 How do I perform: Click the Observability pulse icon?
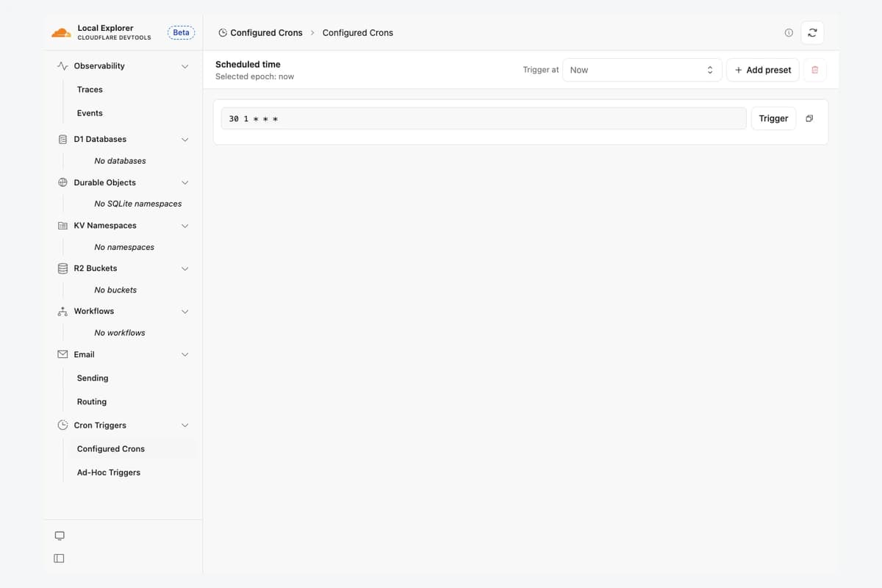pos(62,66)
